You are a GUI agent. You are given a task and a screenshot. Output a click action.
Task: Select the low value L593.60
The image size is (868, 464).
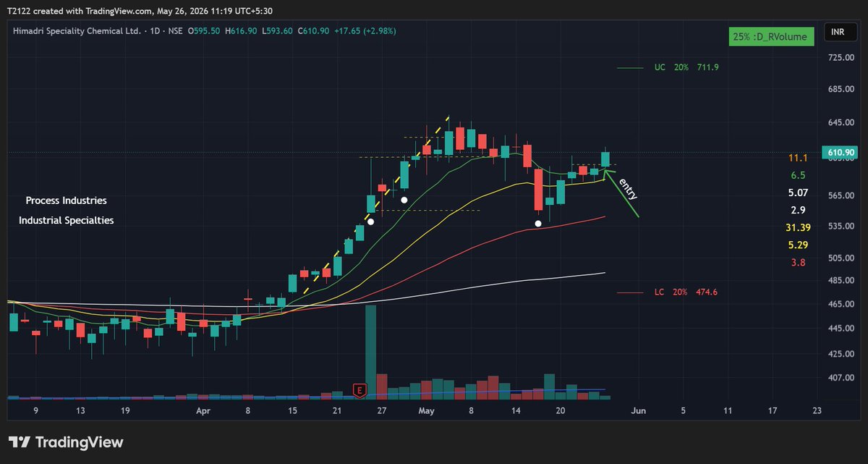pos(278,31)
